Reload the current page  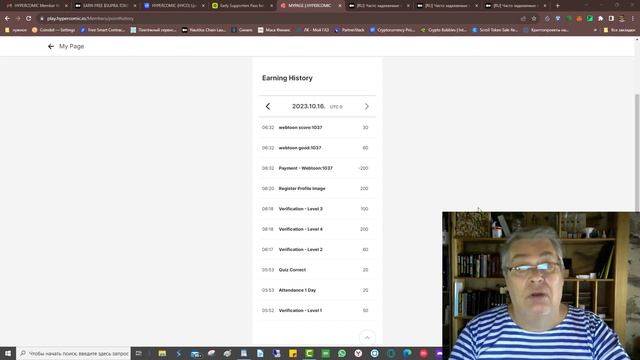coord(29,18)
